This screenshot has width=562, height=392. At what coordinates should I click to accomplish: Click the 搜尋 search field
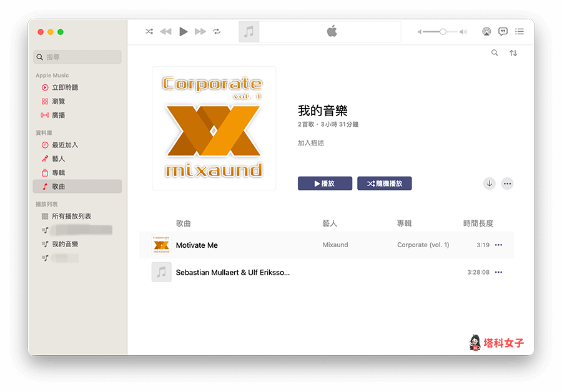(x=77, y=57)
